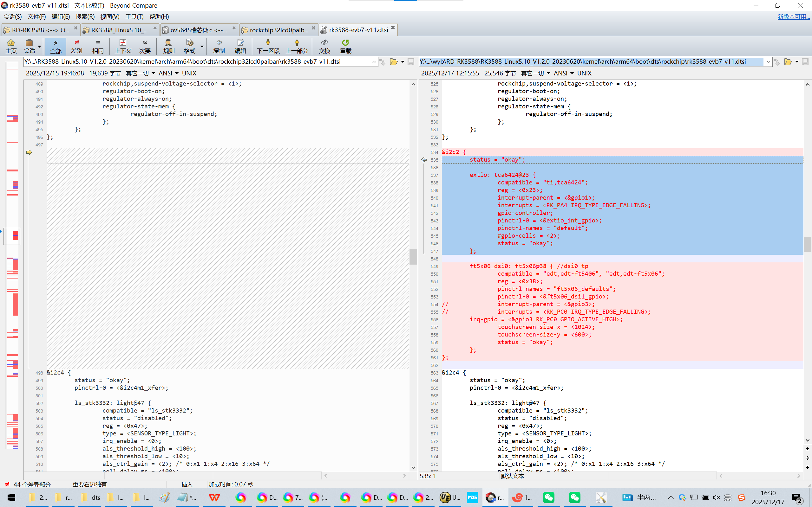Click the Home (主页) toolbar icon

click(x=11, y=46)
